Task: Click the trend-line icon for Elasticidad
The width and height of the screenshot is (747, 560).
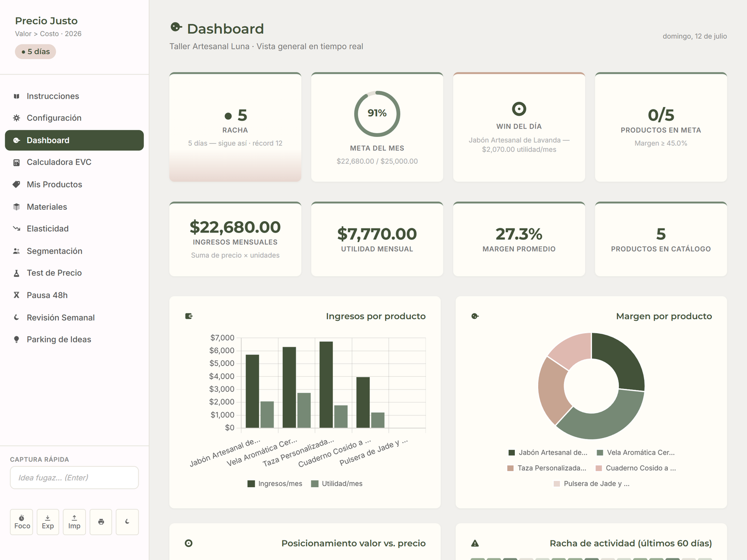Action: click(17, 228)
